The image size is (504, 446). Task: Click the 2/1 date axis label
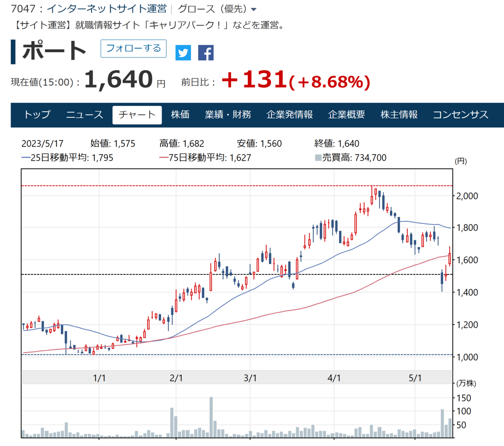point(176,378)
